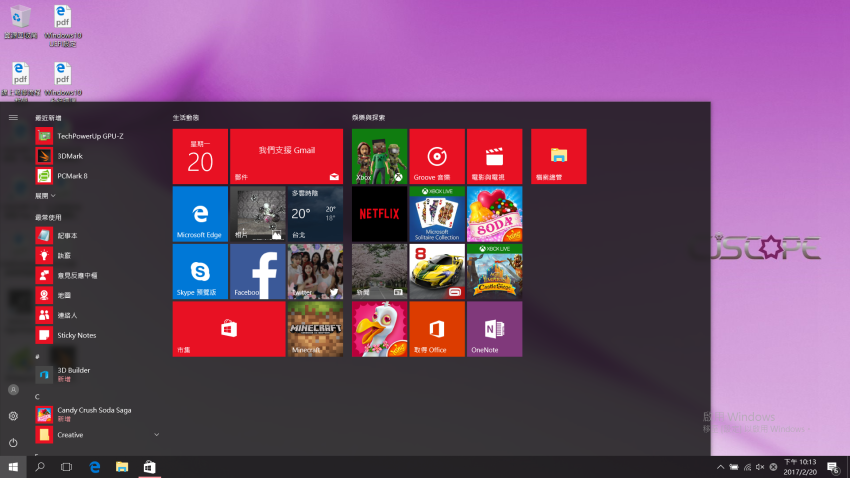Launch the Asphalt 8 racing tile
Image resolution: width=850 pixels, height=478 pixels.
[x=437, y=272]
